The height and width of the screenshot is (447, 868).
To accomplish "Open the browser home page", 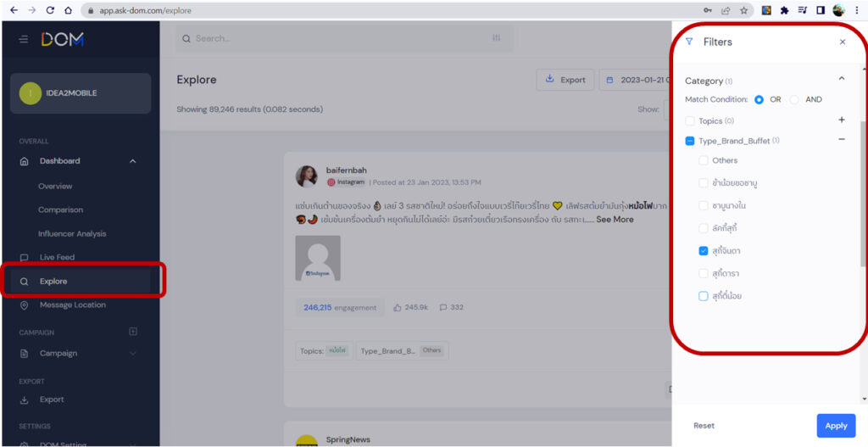I will click(68, 10).
